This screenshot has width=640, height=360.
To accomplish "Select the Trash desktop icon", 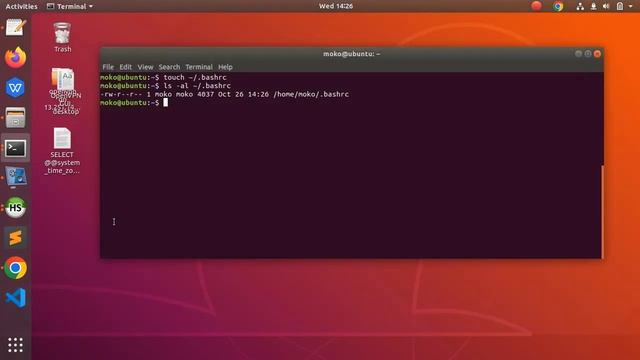I will pos(62,38).
